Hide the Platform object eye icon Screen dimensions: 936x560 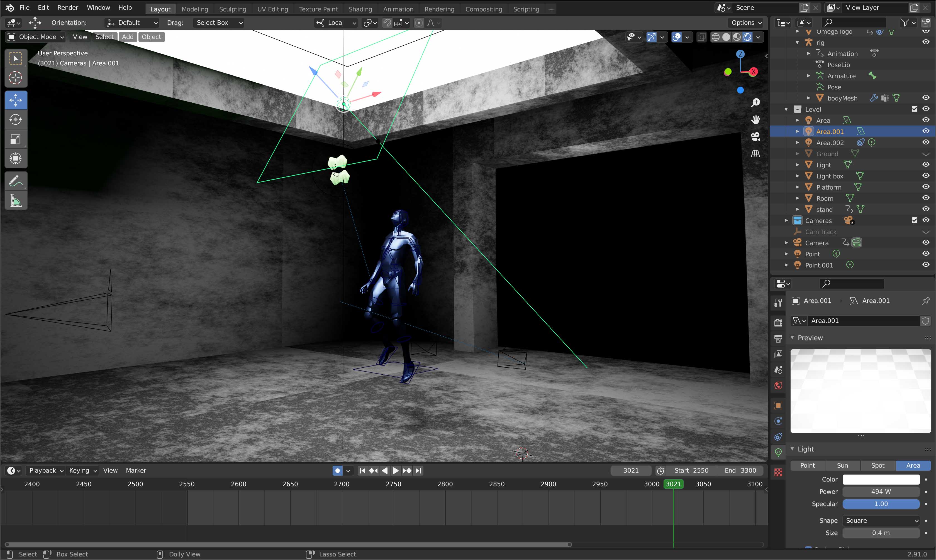coord(926,187)
